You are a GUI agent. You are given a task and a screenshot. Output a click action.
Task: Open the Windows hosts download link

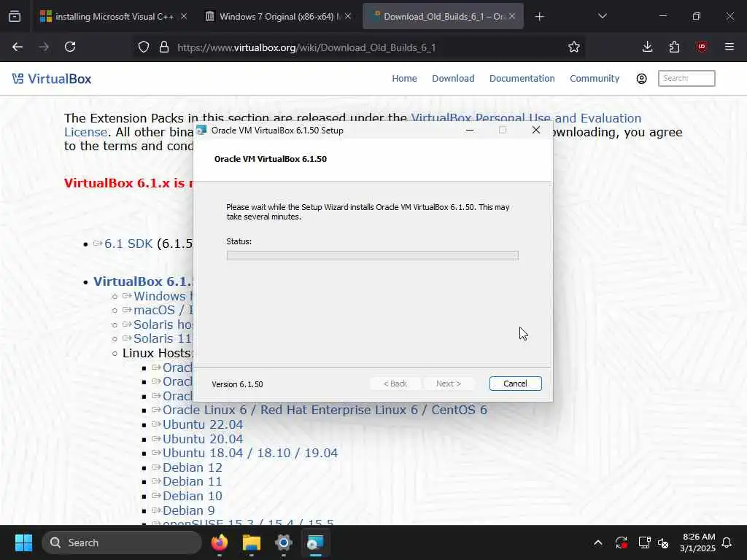point(163,296)
